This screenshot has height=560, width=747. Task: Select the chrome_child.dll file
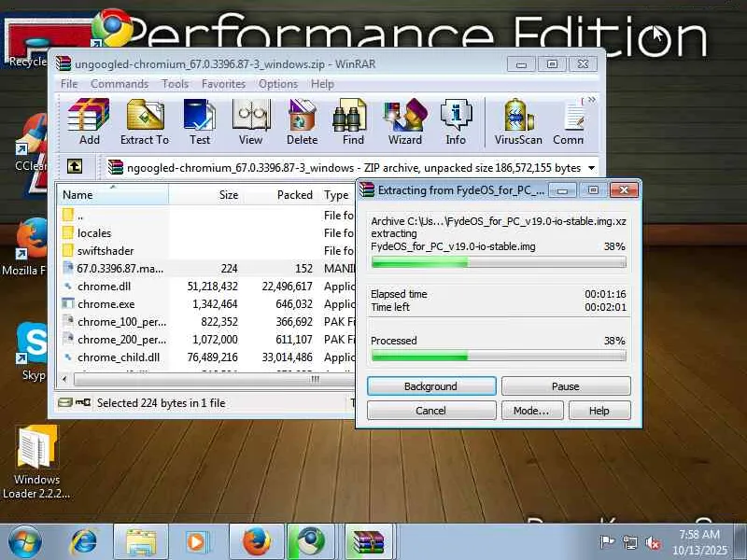pyautogui.click(x=206, y=357)
